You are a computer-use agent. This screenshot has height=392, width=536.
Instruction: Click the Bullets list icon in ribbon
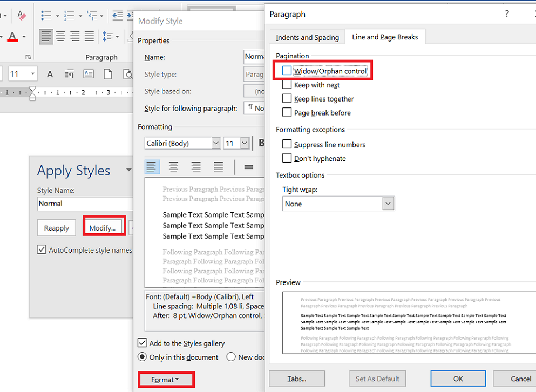[46, 16]
